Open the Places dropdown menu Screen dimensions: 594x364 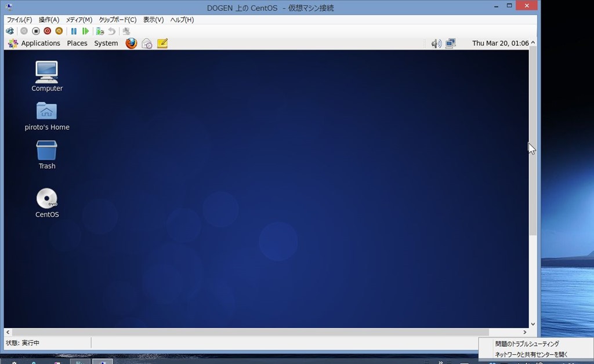click(77, 43)
